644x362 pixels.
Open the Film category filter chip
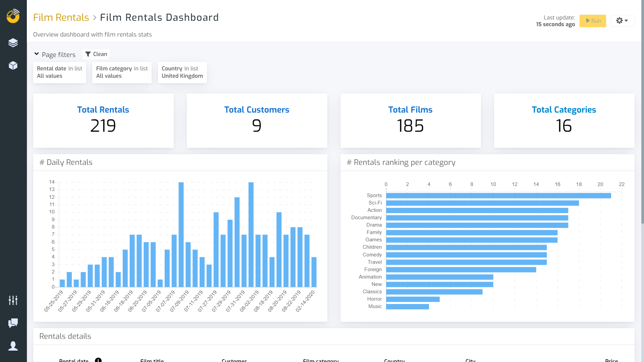click(121, 72)
